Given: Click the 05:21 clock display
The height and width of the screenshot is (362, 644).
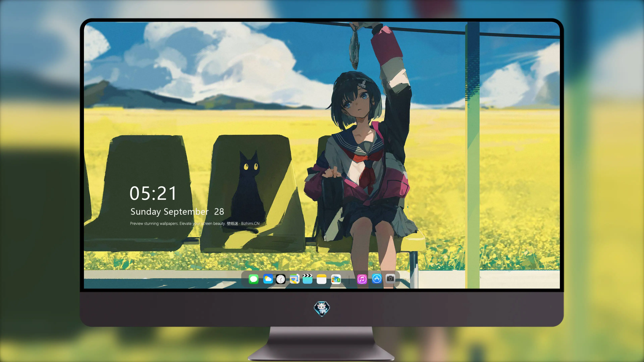Looking at the screenshot, I should (153, 193).
